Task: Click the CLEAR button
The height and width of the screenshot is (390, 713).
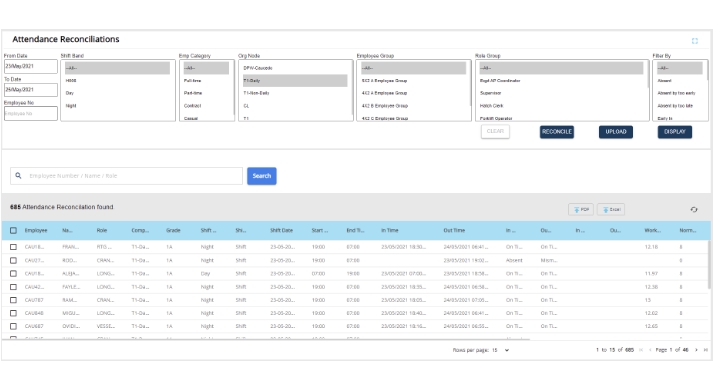Action: (x=495, y=131)
